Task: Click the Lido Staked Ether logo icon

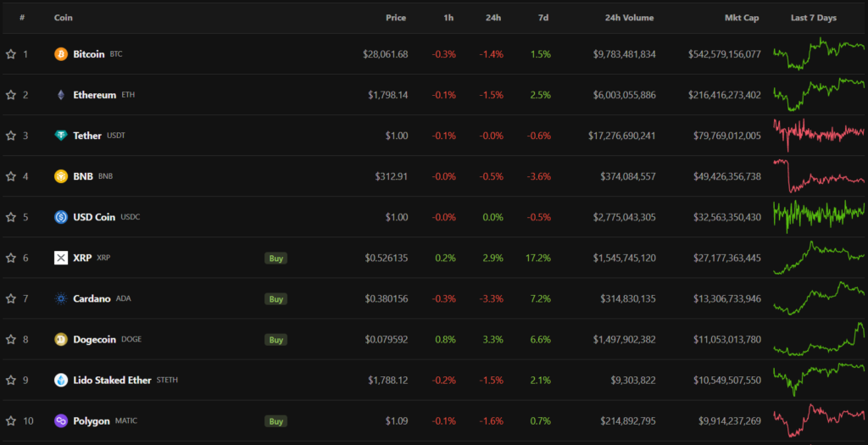Action: tap(61, 381)
